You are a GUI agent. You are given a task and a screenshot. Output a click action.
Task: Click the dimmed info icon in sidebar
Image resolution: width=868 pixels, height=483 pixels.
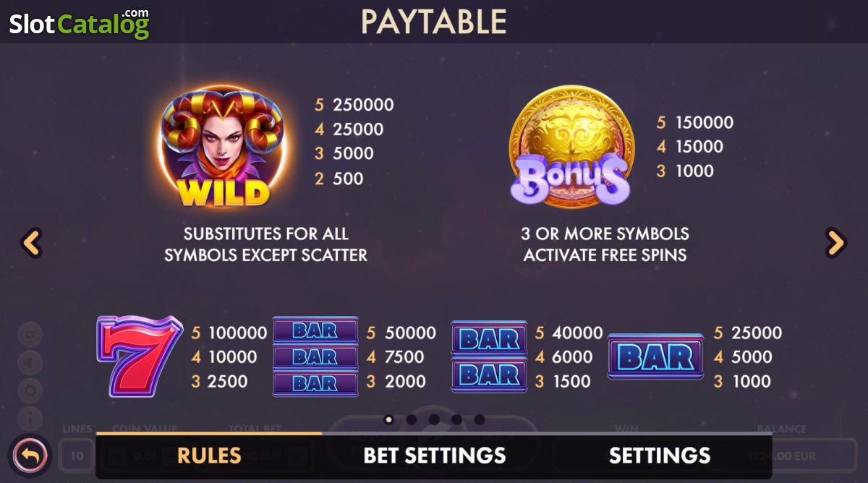(31, 417)
